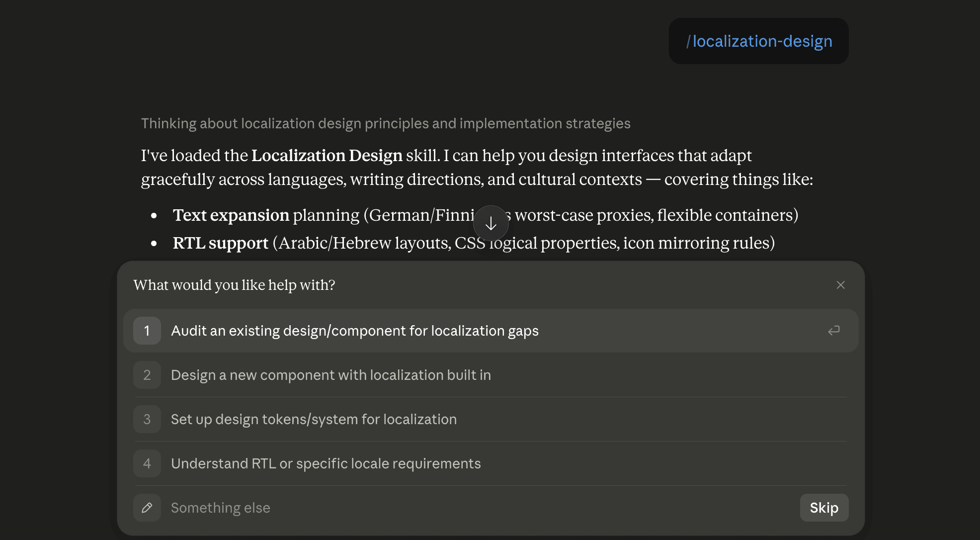Screen dimensions: 980x540
Task: Click the bold Localization Design text
Action: click(x=327, y=156)
